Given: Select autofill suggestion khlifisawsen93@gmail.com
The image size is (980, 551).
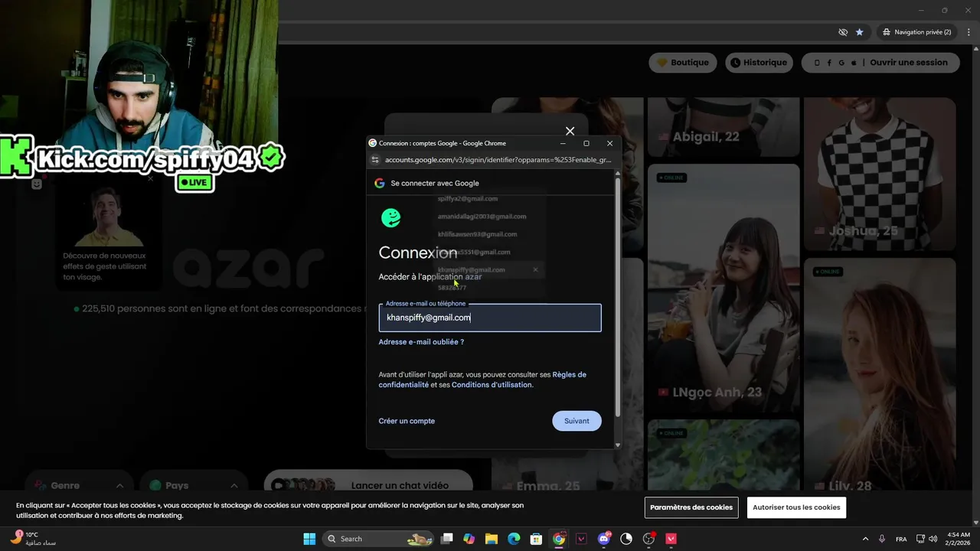Looking at the screenshot, I should 477,234.
